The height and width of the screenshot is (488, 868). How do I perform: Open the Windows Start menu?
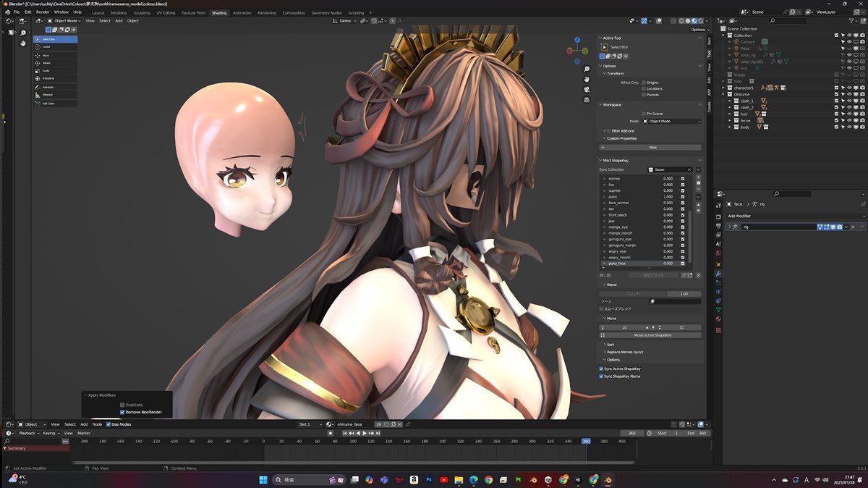pos(263,479)
